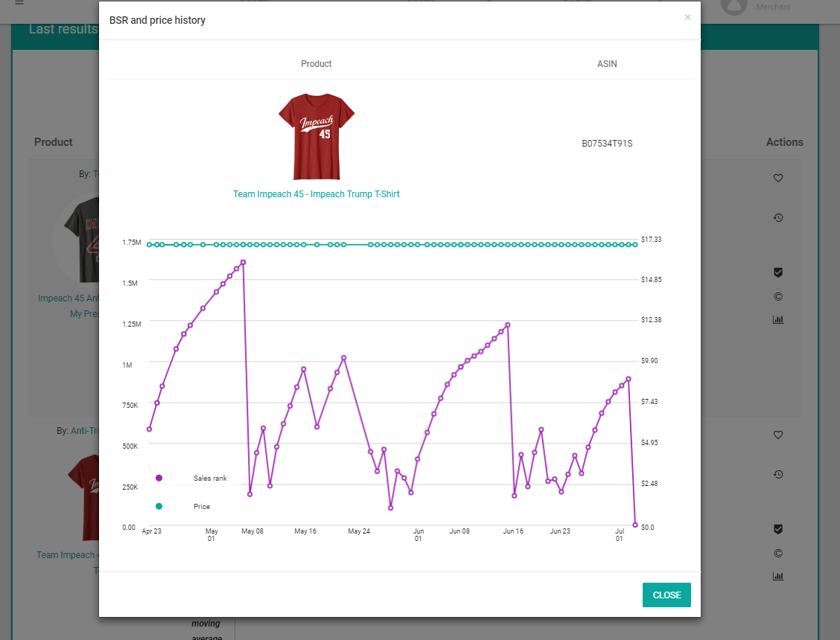Click the first sales rank point at Apr 23
This screenshot has height=640, width=840.
(149, 429)
